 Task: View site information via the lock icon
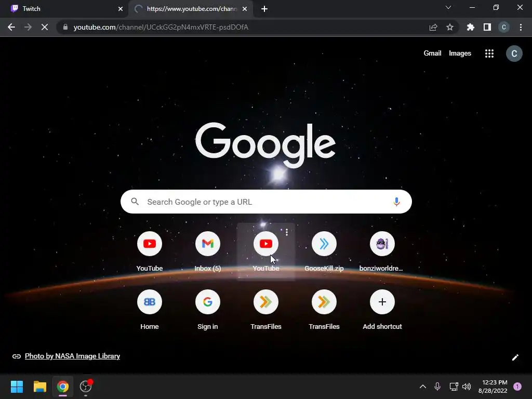(65, 27)
